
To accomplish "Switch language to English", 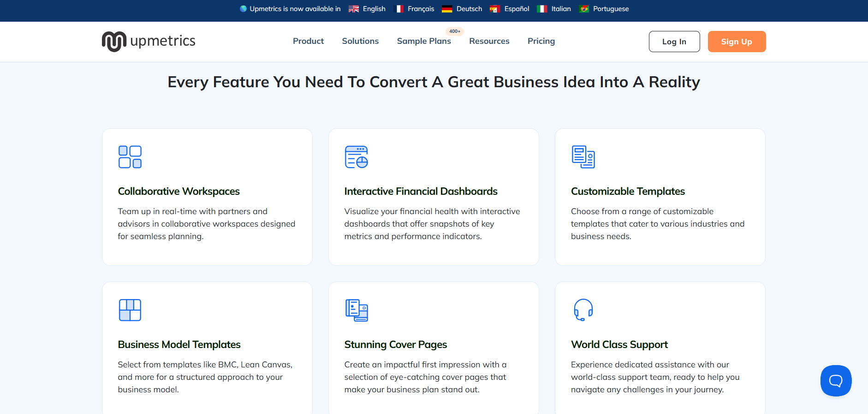I will click(x=374, y=9).
